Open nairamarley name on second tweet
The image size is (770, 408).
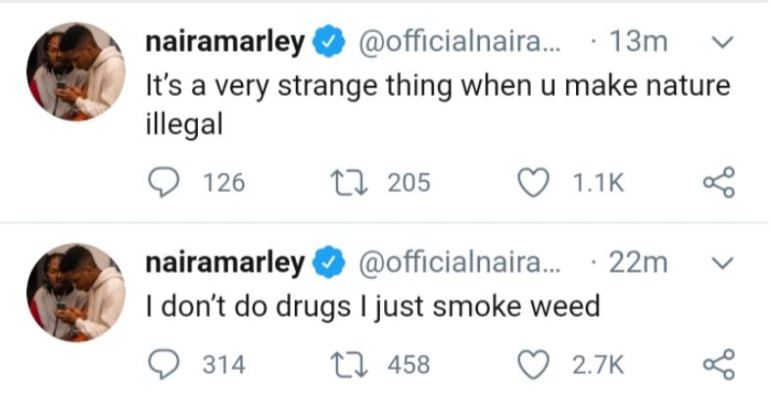(225, 264)
